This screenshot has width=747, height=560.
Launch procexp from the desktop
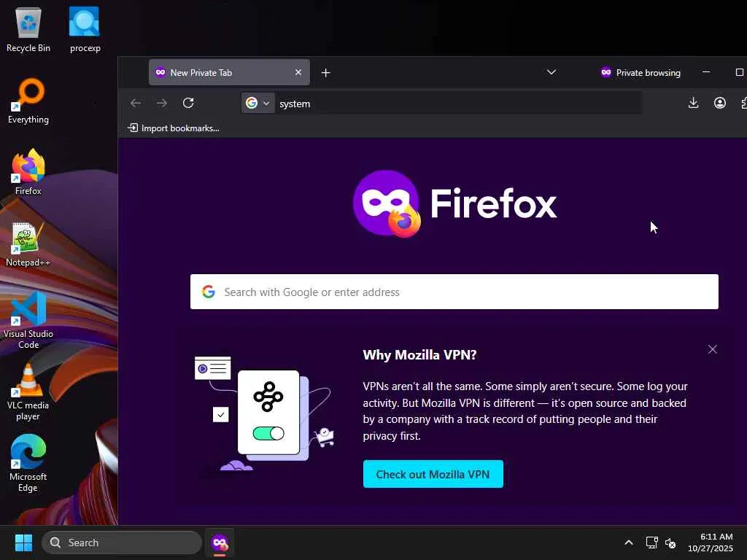click(x=85, y=29)
